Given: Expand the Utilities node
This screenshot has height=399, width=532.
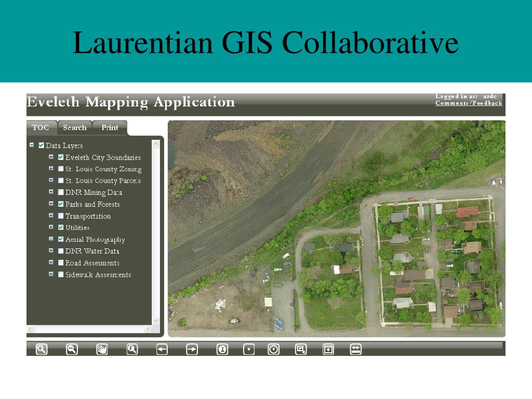Looking at the screenshot, I should pyautogui.click(x=51, y=227).
